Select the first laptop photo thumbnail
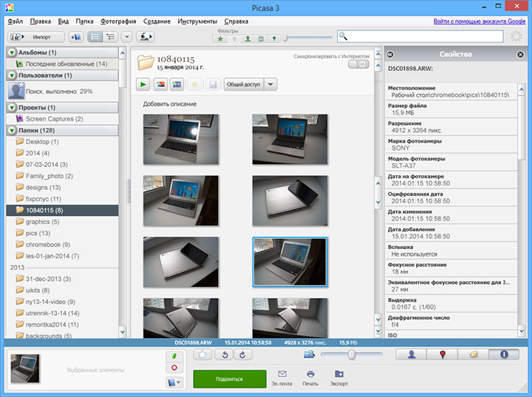Image resolution: width=532 pixels, height=397 pixels. [x=181, y=139]
